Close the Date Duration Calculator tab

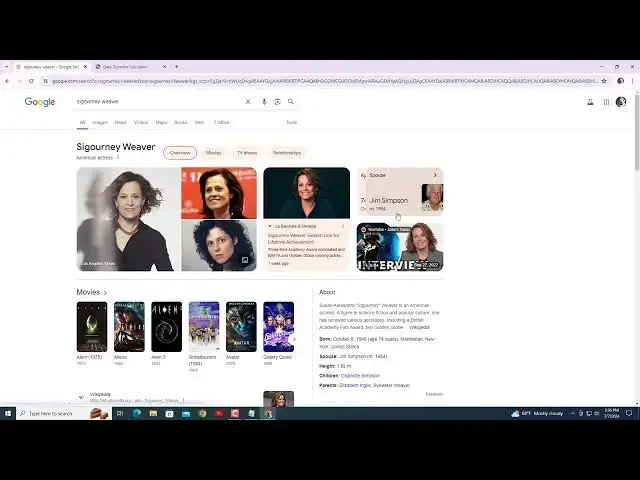click(164, 67)
